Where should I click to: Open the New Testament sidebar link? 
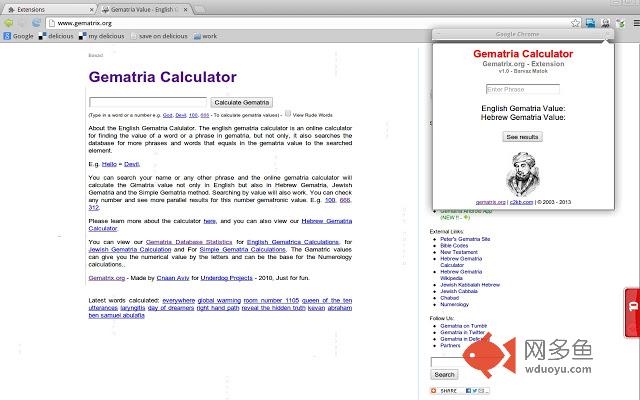click(x=459, y=252)
